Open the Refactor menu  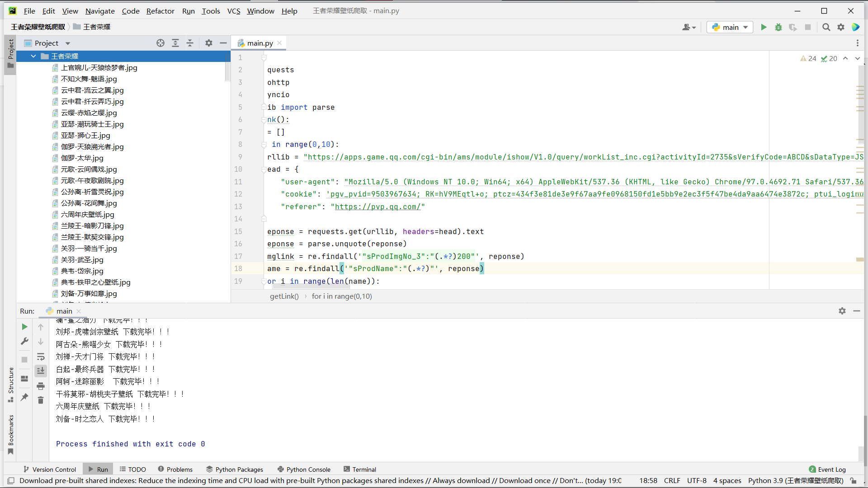tap(160, 11)
